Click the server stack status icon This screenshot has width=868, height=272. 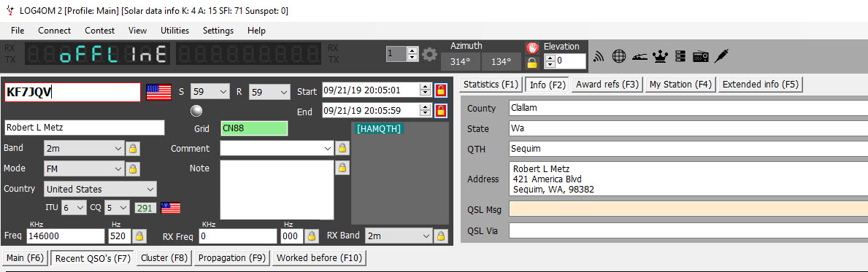(680, 56)
